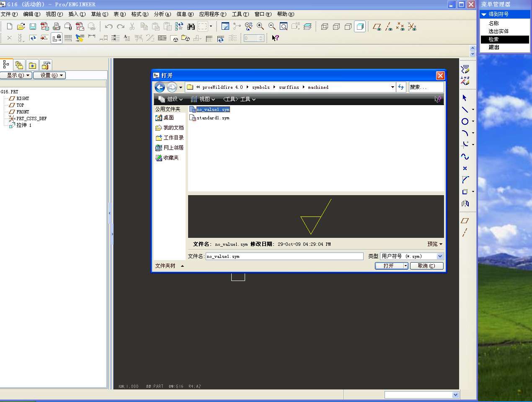Viewport: 532px width, 402px height.
Task: Open the 设置 dropdown in model tree
Action: [49, 75]
